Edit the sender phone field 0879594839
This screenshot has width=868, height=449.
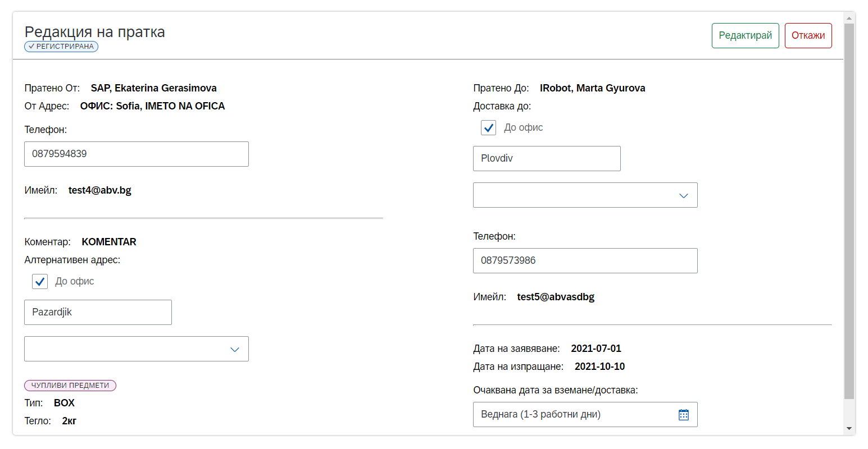coord(137,154)
